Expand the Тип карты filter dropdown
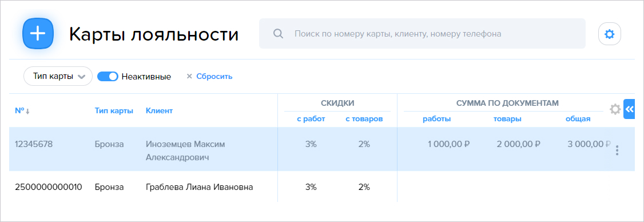This screenshot has width=644, height=222. pyautogui.click(x=58, y=77)
